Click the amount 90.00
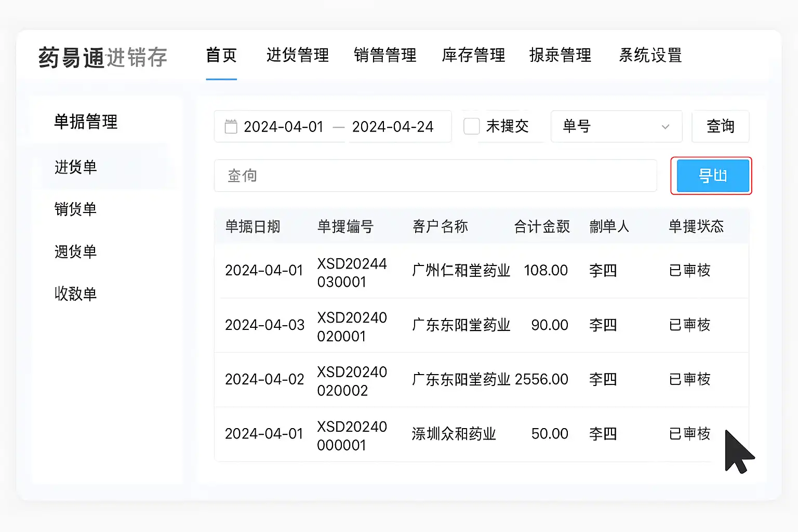The height and width of the screenshot is (532, 798). 550,325
